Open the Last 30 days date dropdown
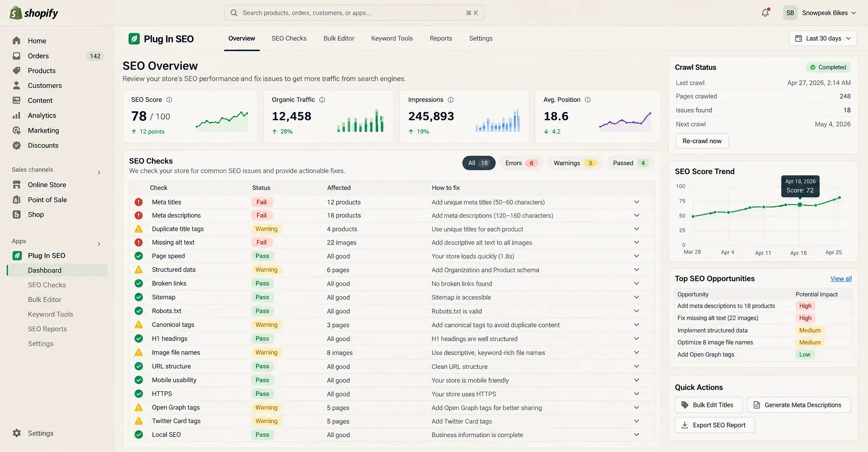This screenshot has width=868, height=452. click(823, 39)
